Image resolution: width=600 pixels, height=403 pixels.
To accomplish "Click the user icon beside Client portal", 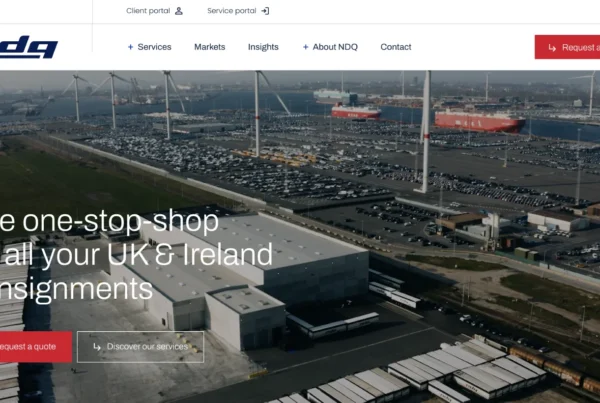I will (179, 11).
